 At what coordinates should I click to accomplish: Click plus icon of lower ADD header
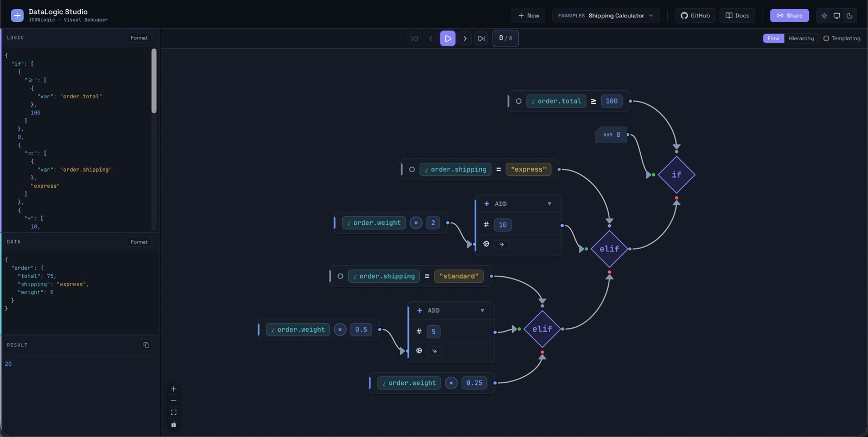click(x=419, y=311)
